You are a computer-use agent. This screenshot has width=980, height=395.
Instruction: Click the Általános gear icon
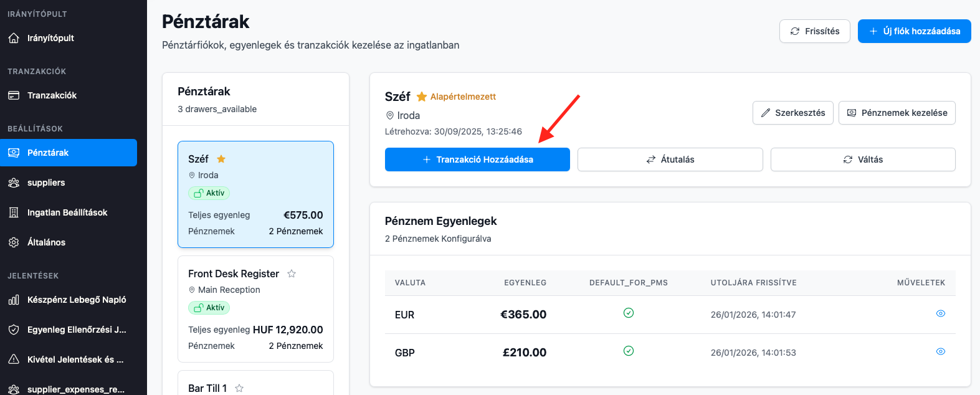point(14,242)
